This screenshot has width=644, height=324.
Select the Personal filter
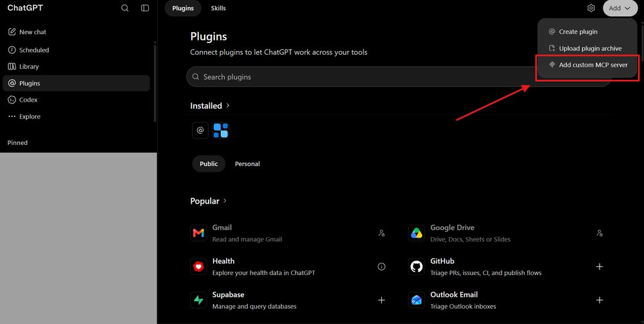247,164
